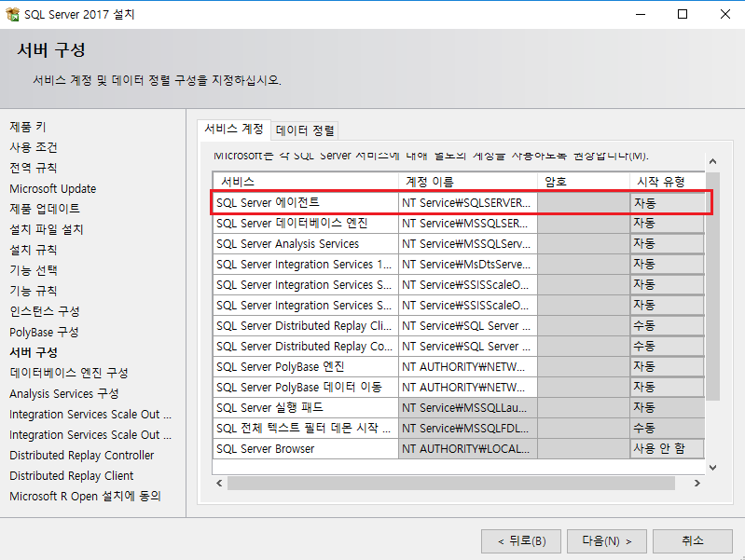Click the NT Service\MSSQLFDL... account cell
This screenshot has height=560, width=745.
click(467, 428)
